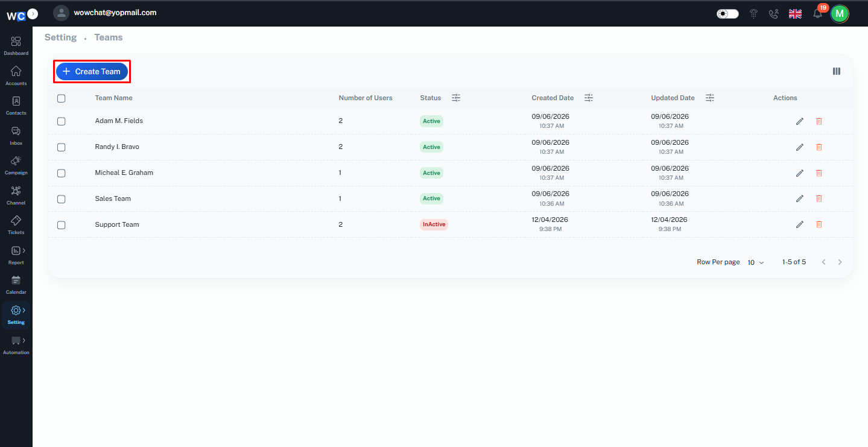868x447 pixels.
Task: Open Tickets from the sidebar
Action: pos(16,224)
